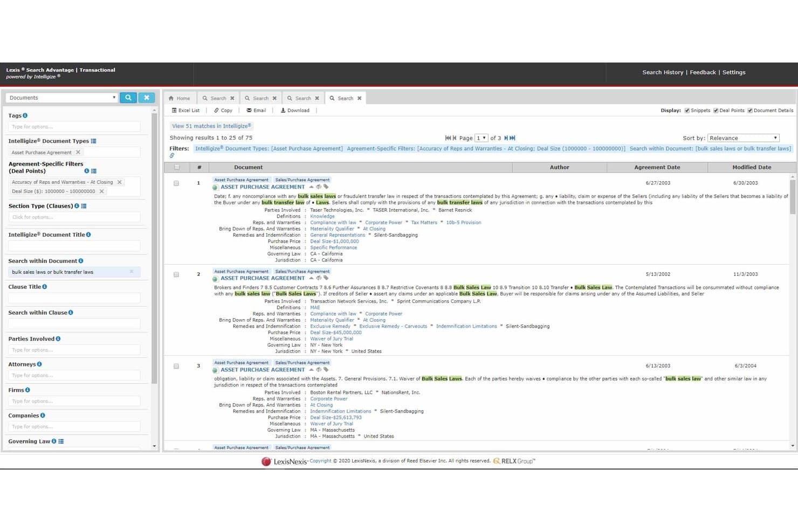Open result 2 ASSET PURCHASE AGREEMENT title
This screenshot has width=798, height=532.
click(263, 278)
